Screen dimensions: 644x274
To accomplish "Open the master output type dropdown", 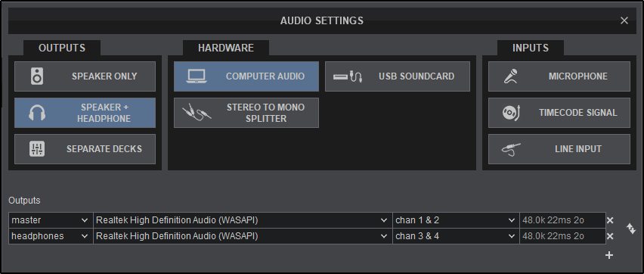I will 51,220.
